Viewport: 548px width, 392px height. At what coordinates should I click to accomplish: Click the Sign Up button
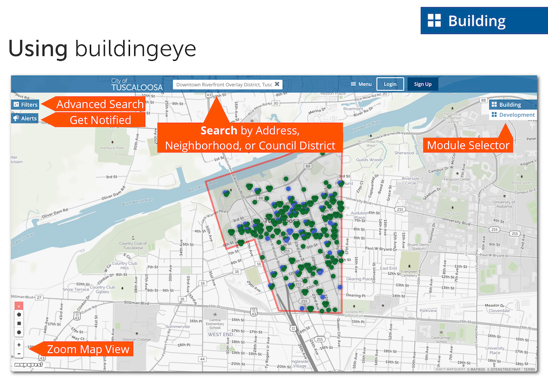click(423, 84)
